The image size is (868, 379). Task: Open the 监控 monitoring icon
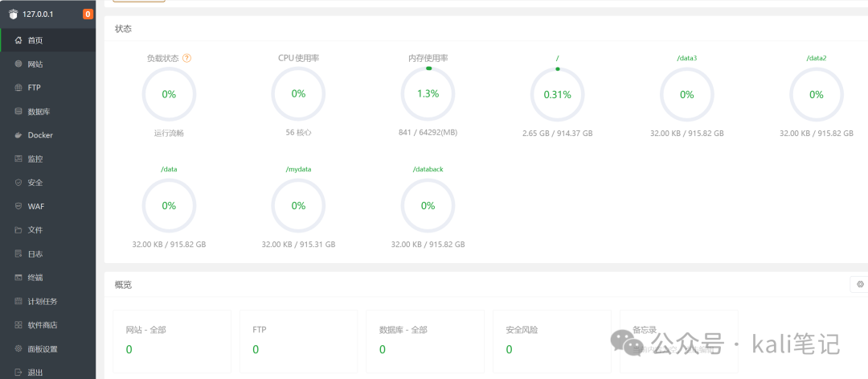[18, 159]
